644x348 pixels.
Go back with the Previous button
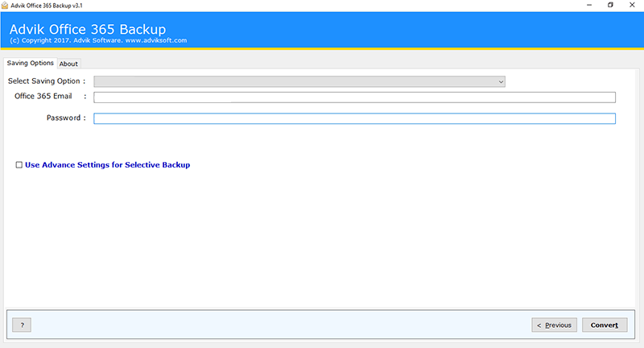[554, 325]
